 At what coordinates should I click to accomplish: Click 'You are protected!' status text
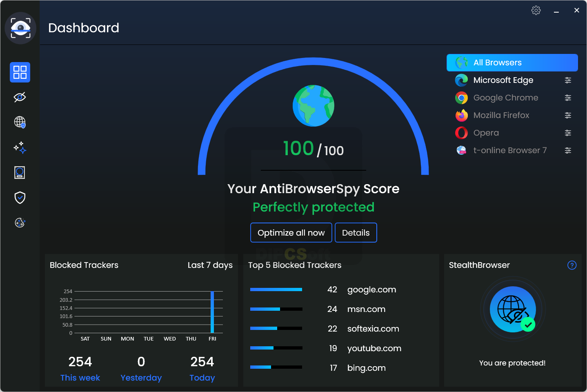tap(512, 363)
